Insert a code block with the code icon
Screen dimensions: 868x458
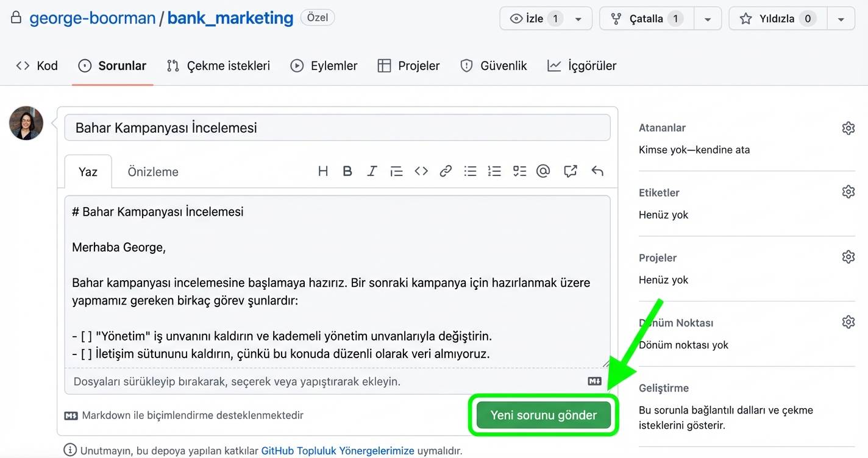421,171
